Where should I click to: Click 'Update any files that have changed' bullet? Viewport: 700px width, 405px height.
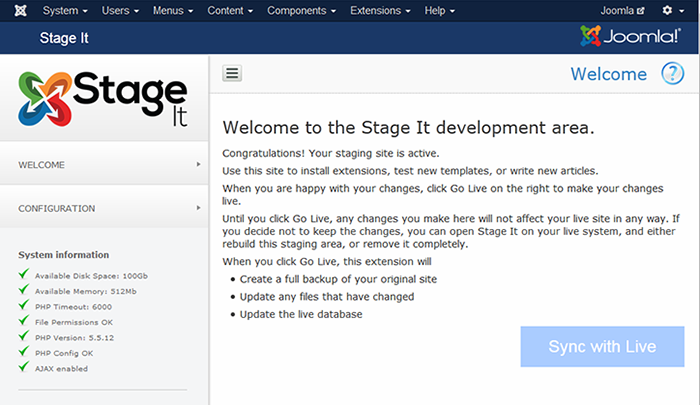(327, 296)
